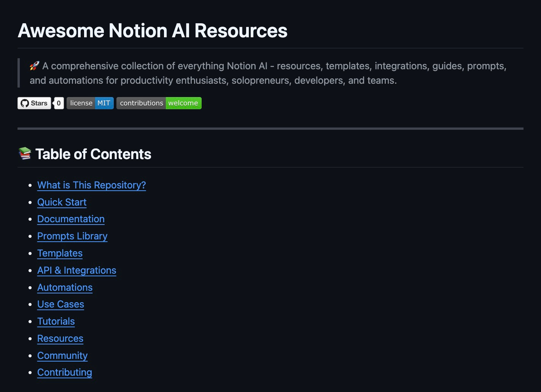Click the 'A comprehensive collection' description text
This screenshot has height=392, width=541.
pyautogui.click(x=268, y=73)
